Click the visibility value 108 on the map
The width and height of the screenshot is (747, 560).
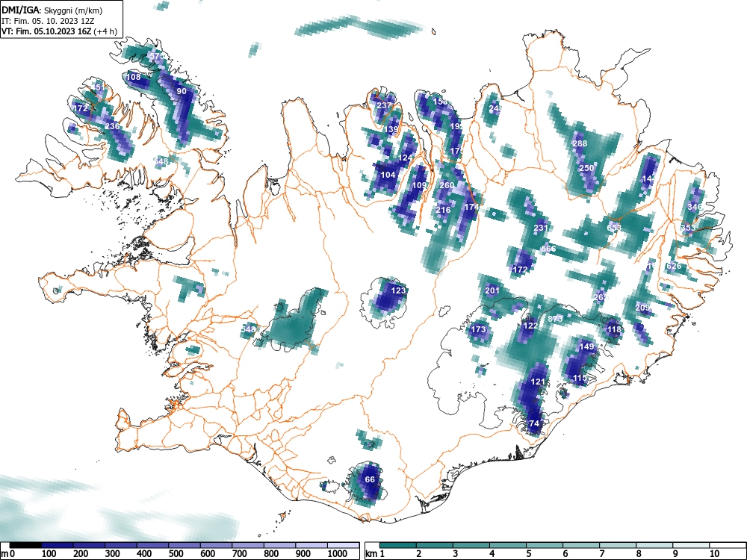tap(134, 77)
